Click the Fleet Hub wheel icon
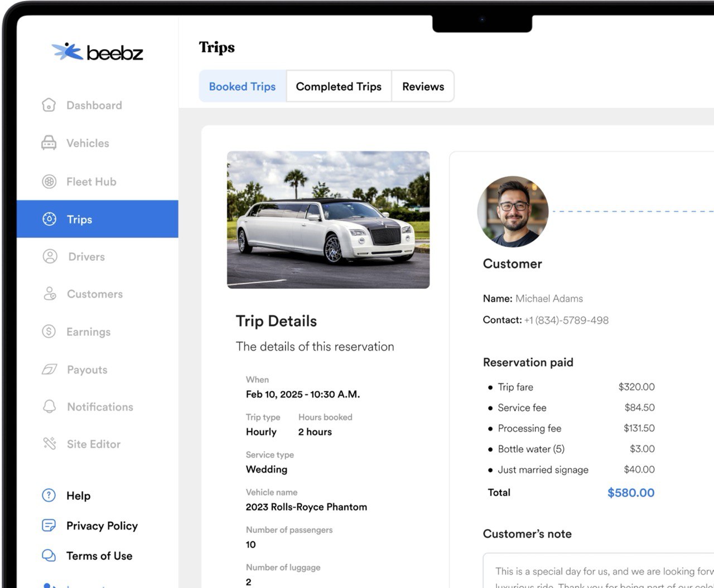 point(49,181)
